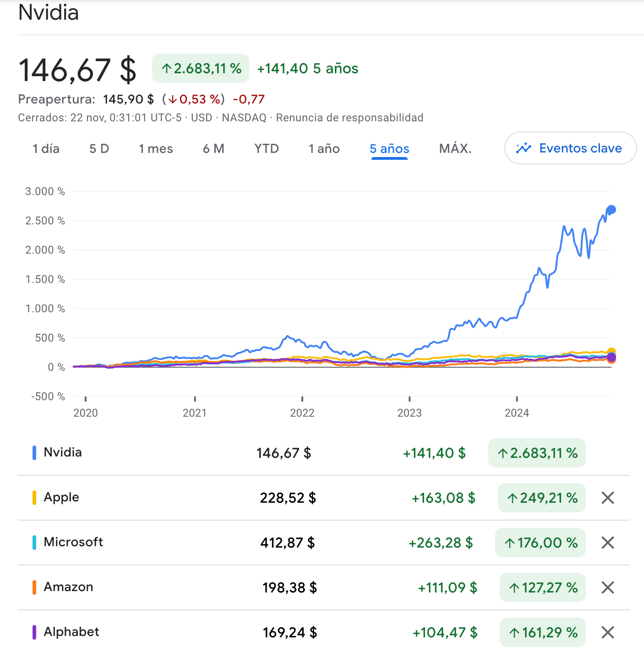Click Microsoft's price 412,87 $
644x652 pixels.
[288, 543]
